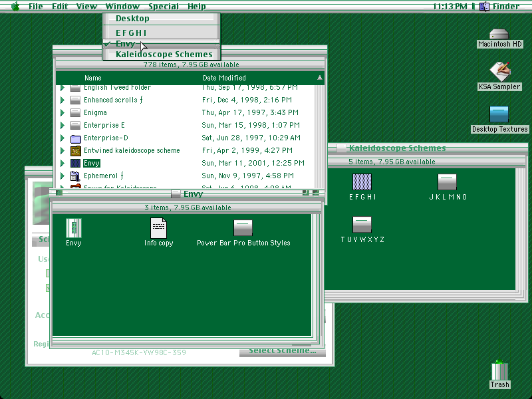
Task: Click the Kaleidoscope Schemes window title text
Action: 397,148
